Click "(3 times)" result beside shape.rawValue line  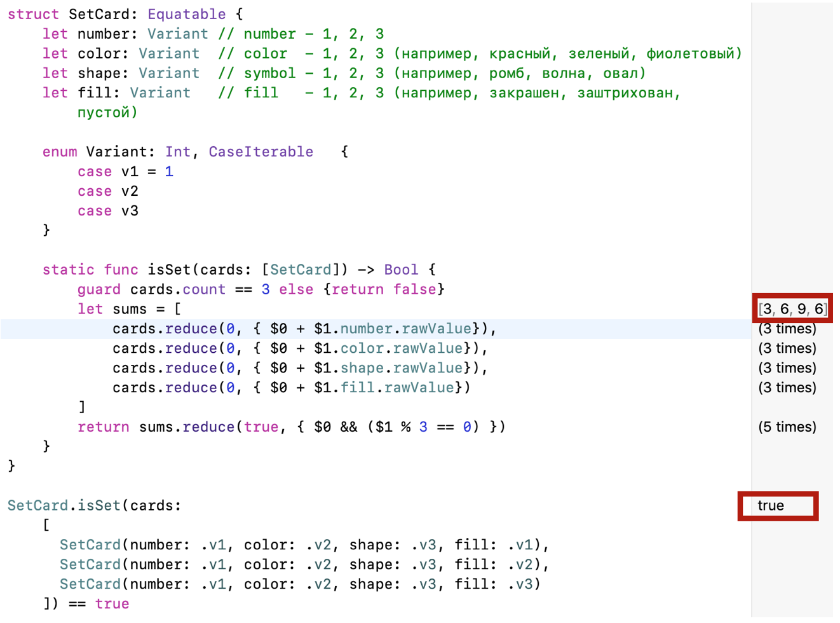[787, 368]
